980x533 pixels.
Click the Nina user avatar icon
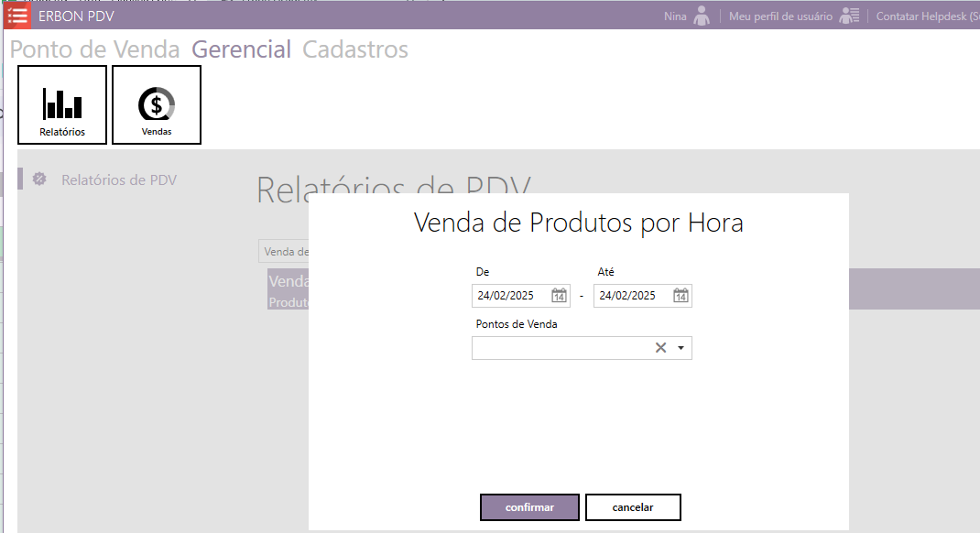(x=702, y=16)
